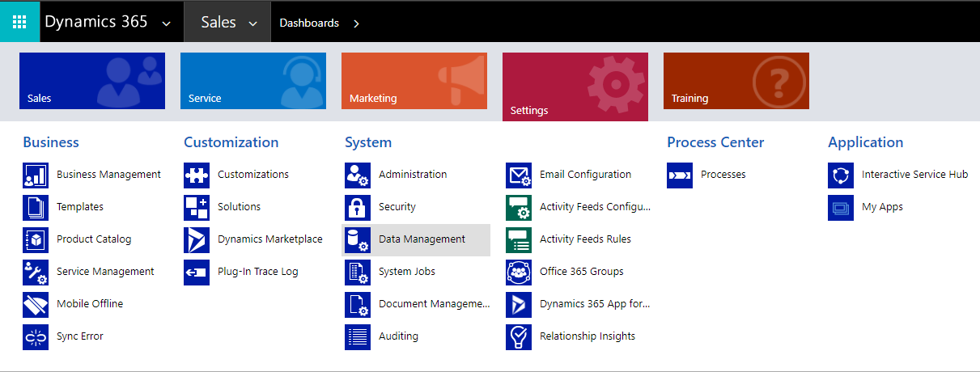The image size is (980, 372).
Task: Click the Relationship Insights icon
Action: coord(519,337)
